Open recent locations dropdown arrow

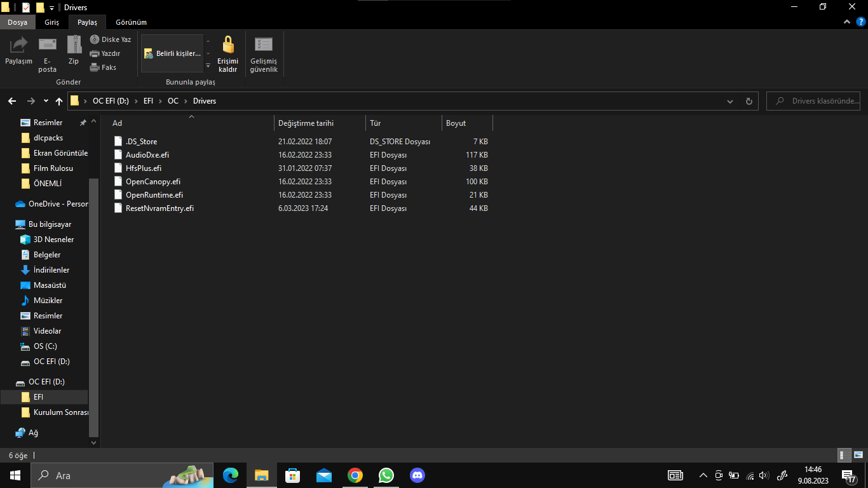(46, 101)
